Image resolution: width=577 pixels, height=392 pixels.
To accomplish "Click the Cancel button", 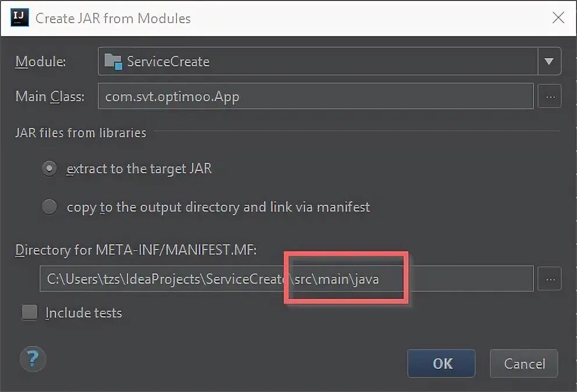I will point(524,364).
